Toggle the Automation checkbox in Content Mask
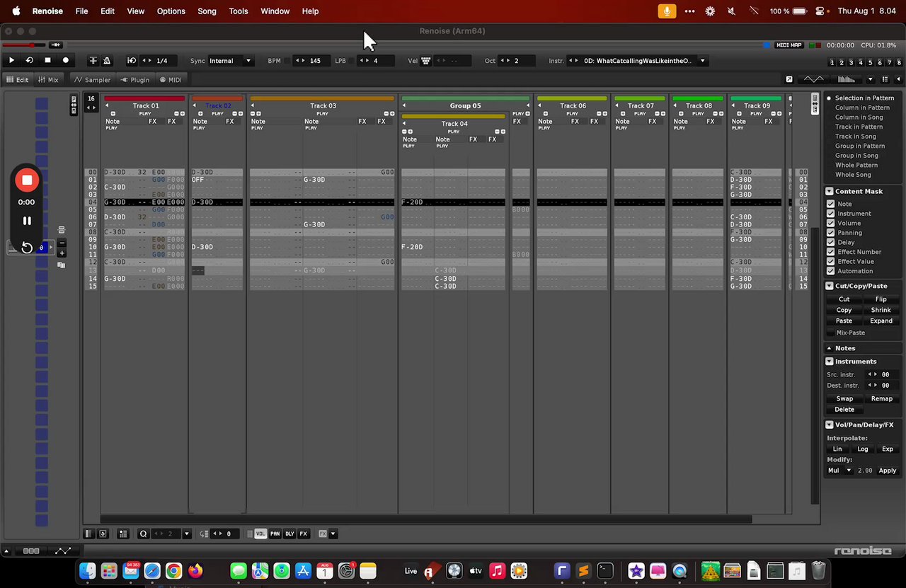This screenshot has height=588, width=906. pyautogui.click(x=831, y=271)
